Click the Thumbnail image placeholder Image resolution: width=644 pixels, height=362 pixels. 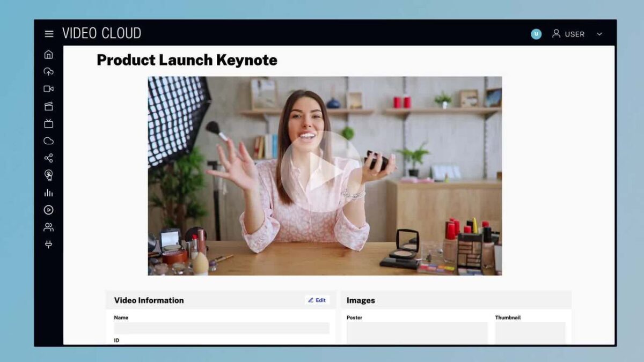(530, 333)
